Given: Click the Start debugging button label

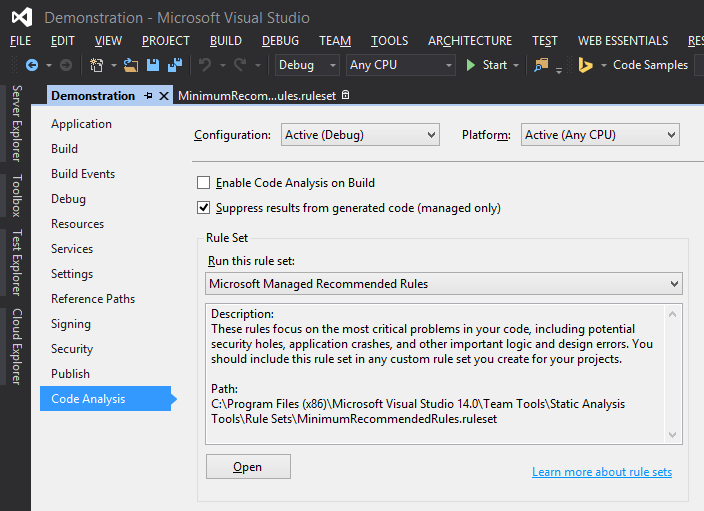Looking at the screenshot, I should click(495, 65).
